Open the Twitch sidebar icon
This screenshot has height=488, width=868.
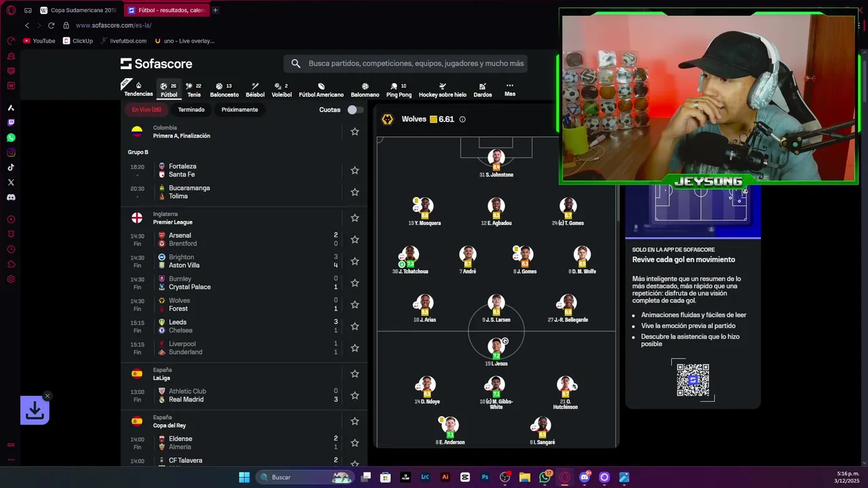pyautogui.click(x=11, y=123)
